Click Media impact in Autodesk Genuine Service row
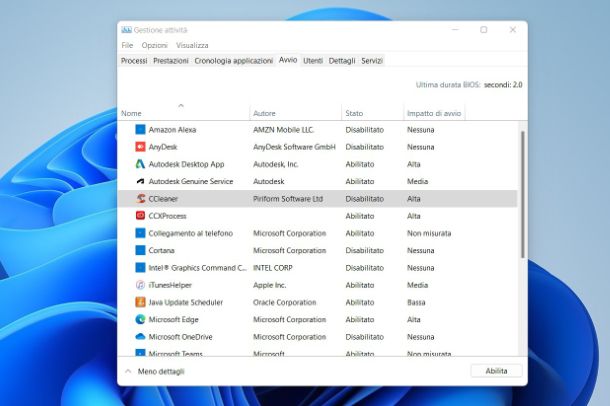610x406 pixels. point(417,181)
